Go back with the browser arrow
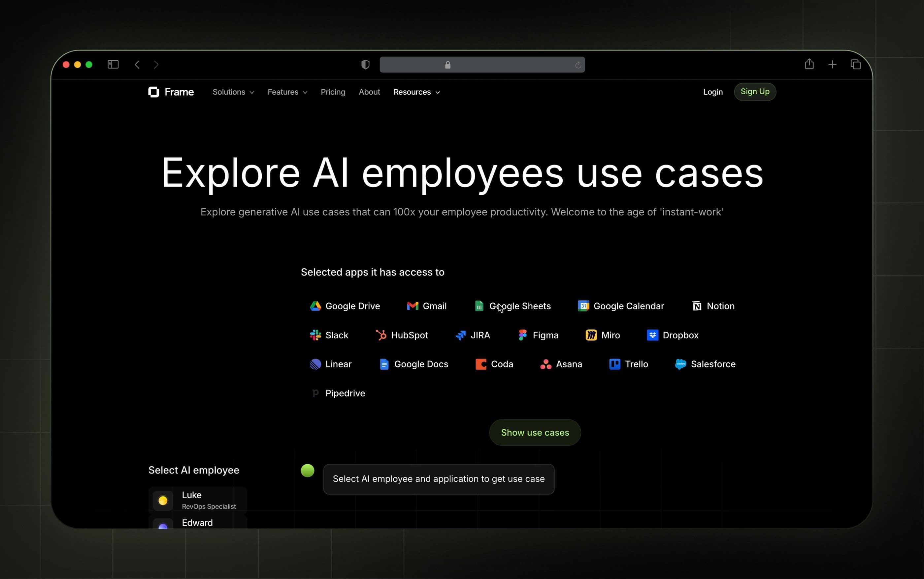 [137, 64]
